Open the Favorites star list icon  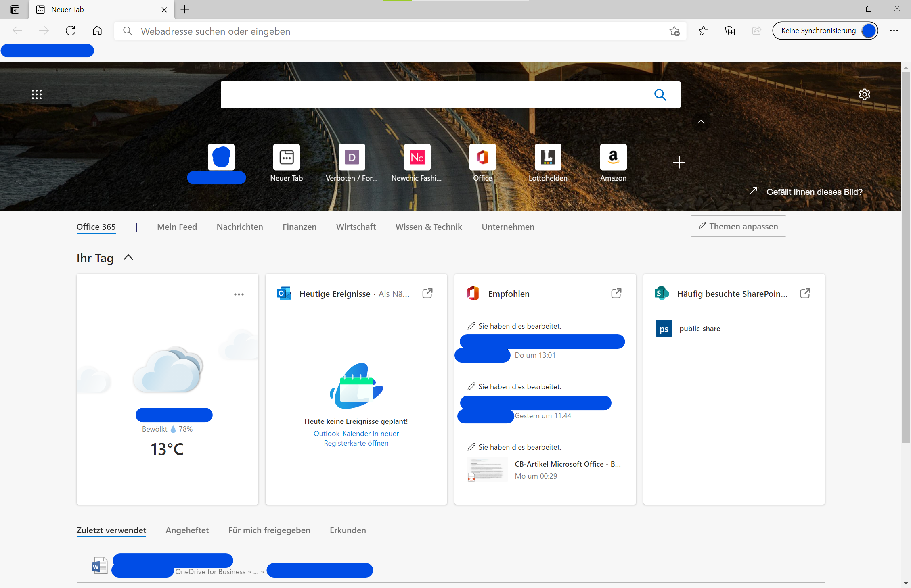[704, 31]
